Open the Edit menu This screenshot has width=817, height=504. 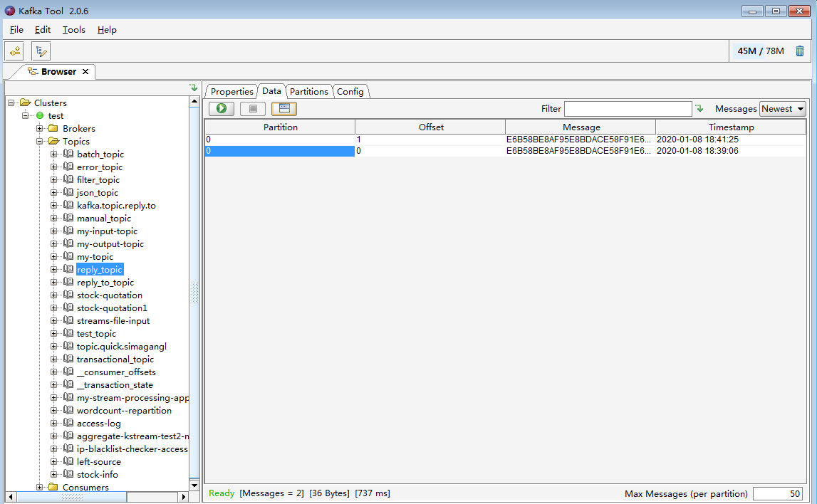(x=43, y=30)
